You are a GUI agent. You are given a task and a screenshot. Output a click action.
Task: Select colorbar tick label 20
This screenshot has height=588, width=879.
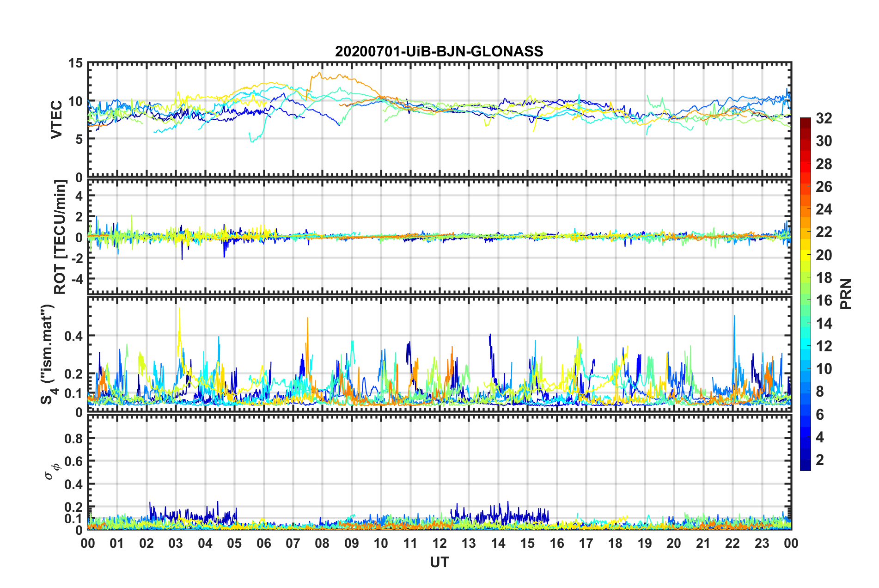coord(824,255)
